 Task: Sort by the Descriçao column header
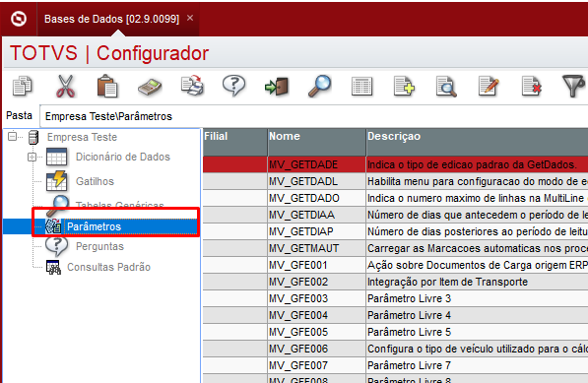tap(477, 142)
